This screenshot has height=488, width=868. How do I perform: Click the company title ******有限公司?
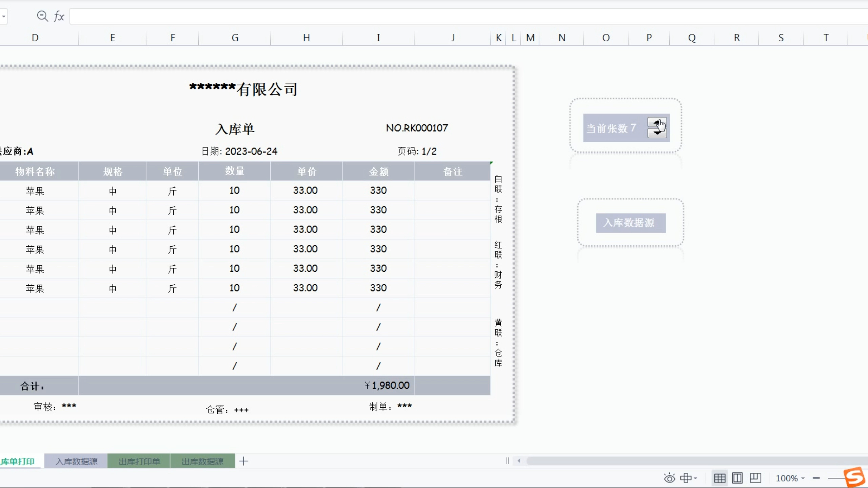pyautogui.click(x=243, y=89)
